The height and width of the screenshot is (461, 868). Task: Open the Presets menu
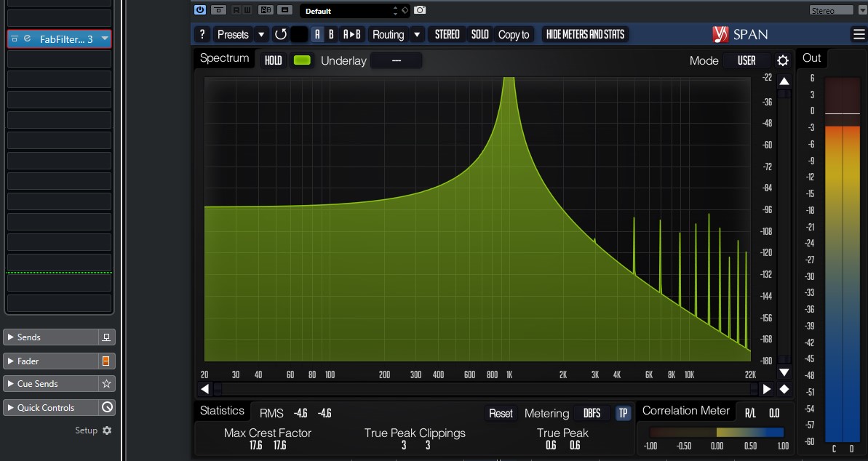click(233, 34)
